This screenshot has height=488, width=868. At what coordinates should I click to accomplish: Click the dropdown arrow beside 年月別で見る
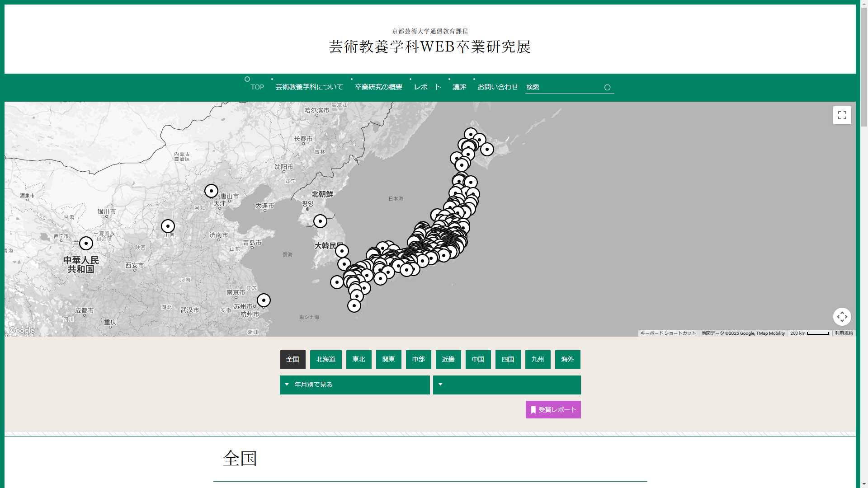coord(287,385)
